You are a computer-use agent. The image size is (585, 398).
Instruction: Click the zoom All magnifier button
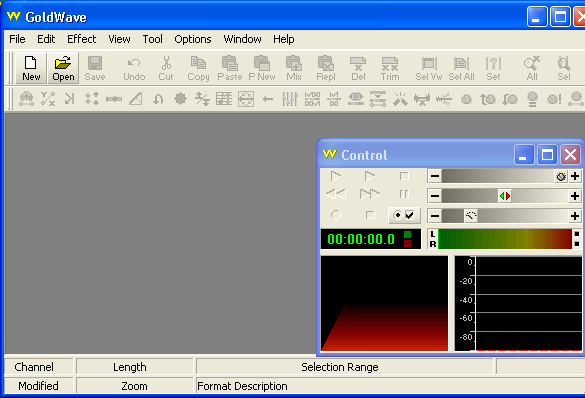point(532,68)
